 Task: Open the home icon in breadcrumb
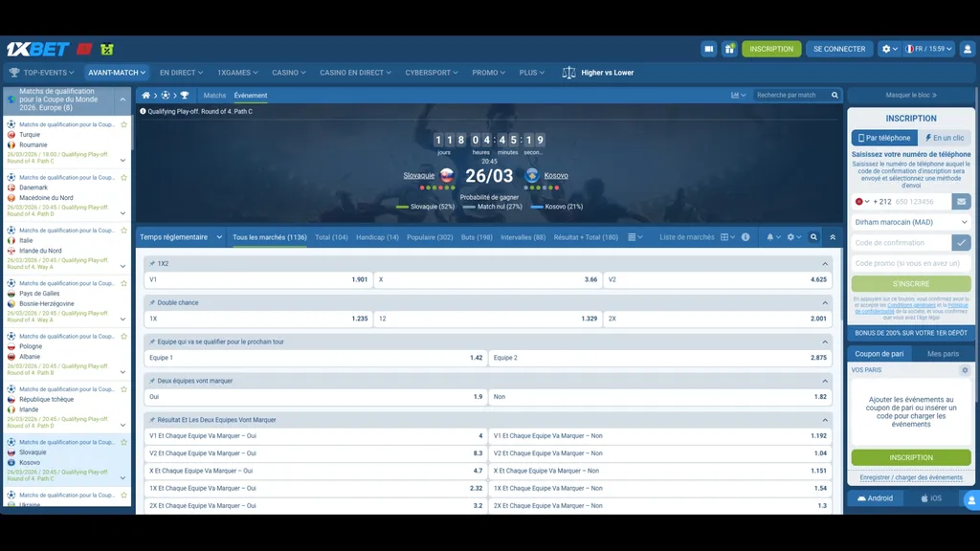point(146,96)
